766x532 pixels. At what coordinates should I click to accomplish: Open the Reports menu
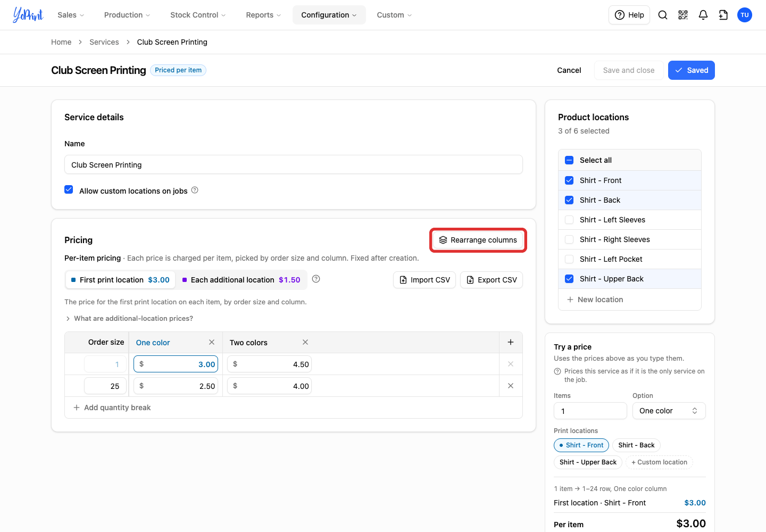[263, 15]
